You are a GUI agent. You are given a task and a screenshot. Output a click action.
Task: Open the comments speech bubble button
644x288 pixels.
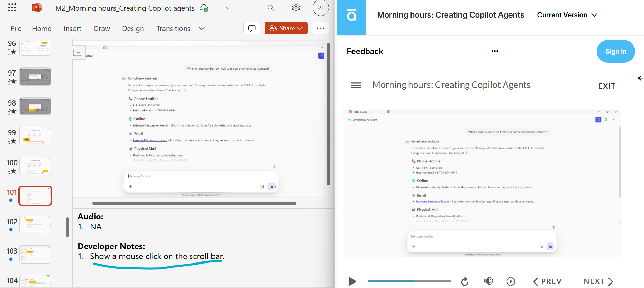(252, 28)
